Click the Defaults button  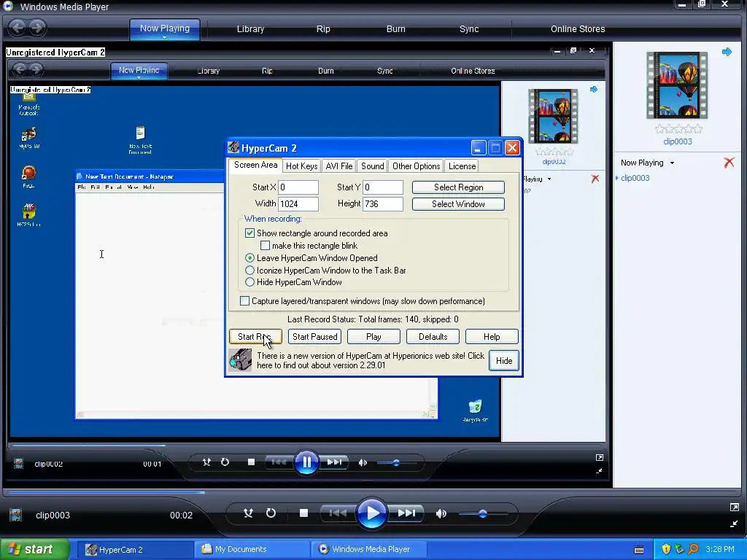tap(433, 337)
